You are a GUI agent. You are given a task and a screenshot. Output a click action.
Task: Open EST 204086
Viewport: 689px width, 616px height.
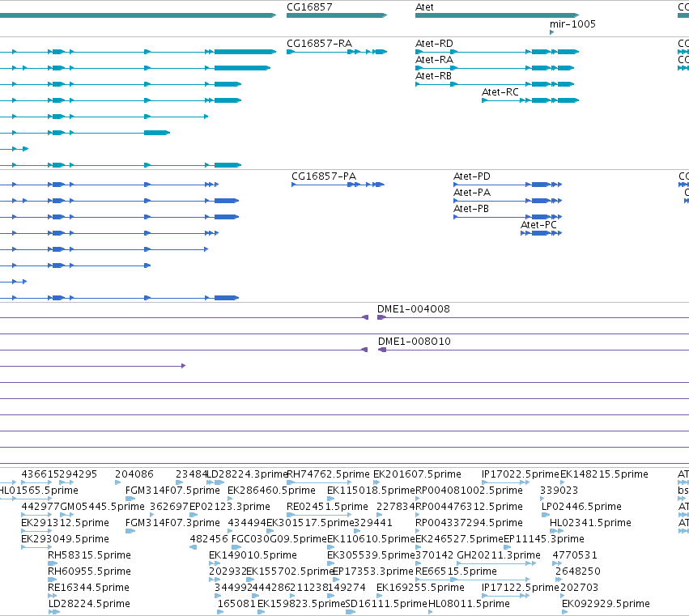pos(134,474)
